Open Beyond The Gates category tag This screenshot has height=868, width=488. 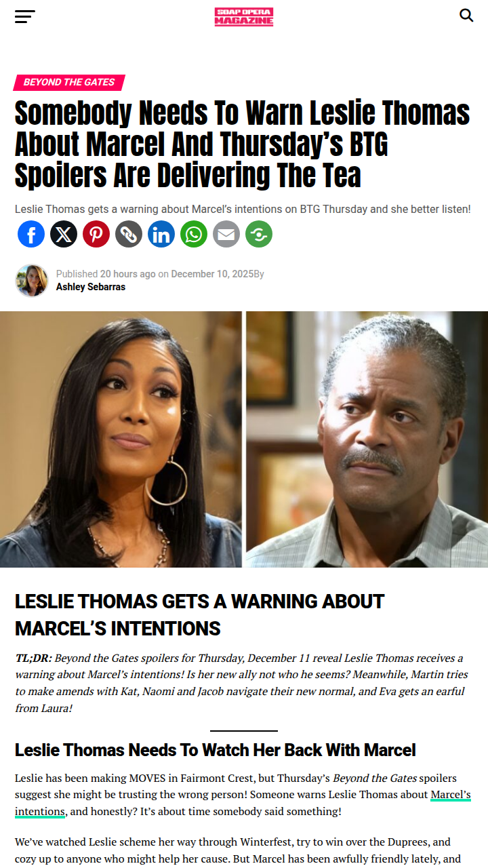point(69,82)
